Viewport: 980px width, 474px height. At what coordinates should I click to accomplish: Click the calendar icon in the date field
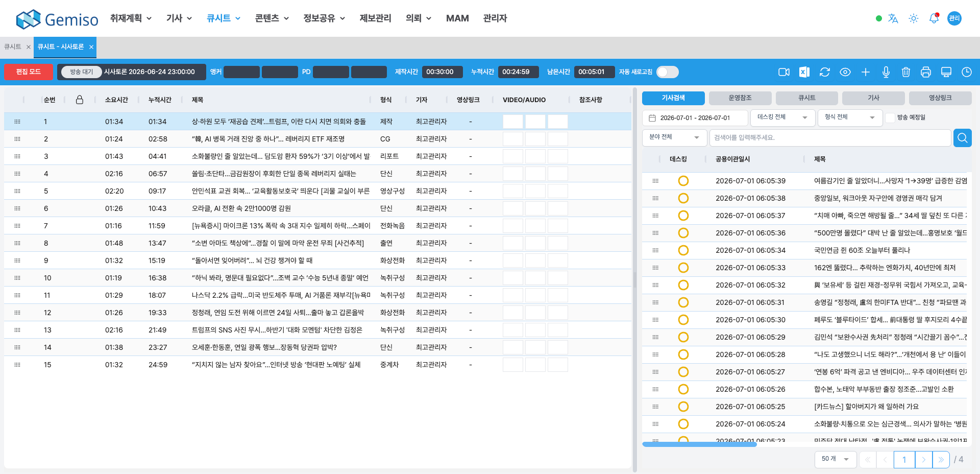point(652,118)
